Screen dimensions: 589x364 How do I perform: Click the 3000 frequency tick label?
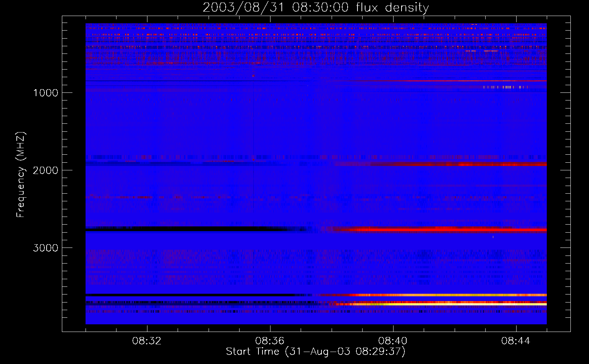[46, 248]
